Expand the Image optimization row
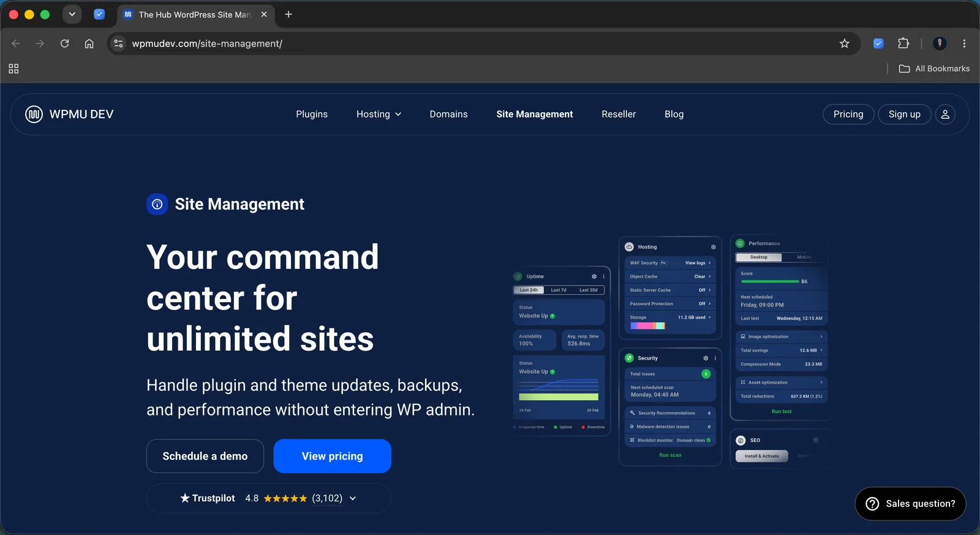 tap(782, 336)
